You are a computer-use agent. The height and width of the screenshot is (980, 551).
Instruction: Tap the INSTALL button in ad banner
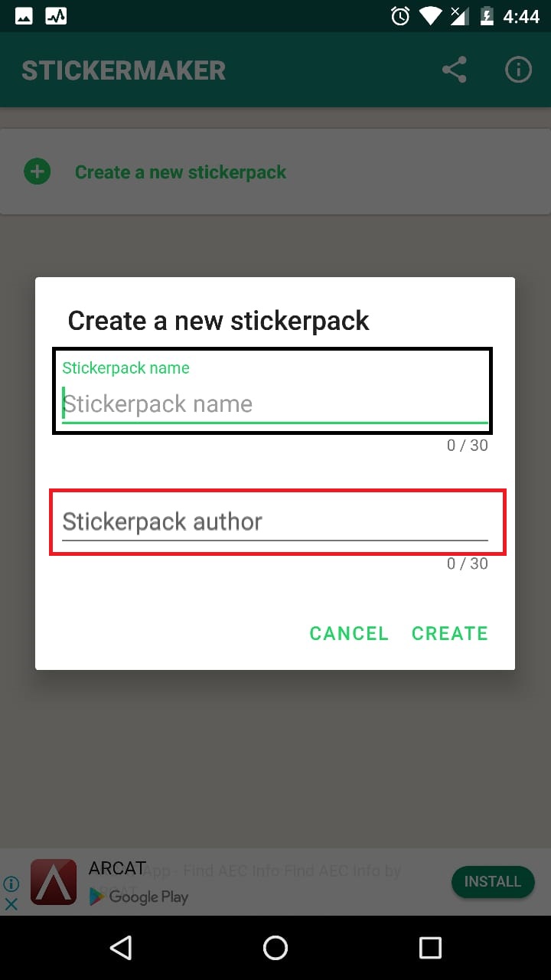coord(493,882)
